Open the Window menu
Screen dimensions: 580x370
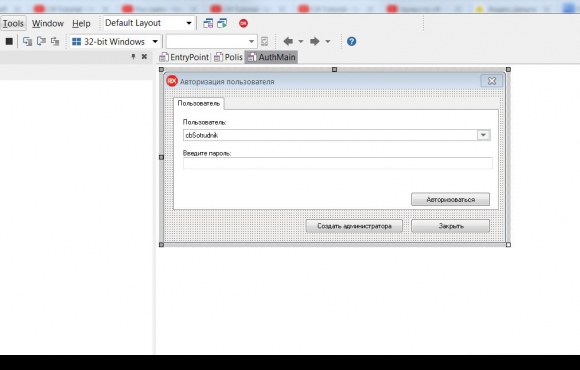(x=48, y=23)
